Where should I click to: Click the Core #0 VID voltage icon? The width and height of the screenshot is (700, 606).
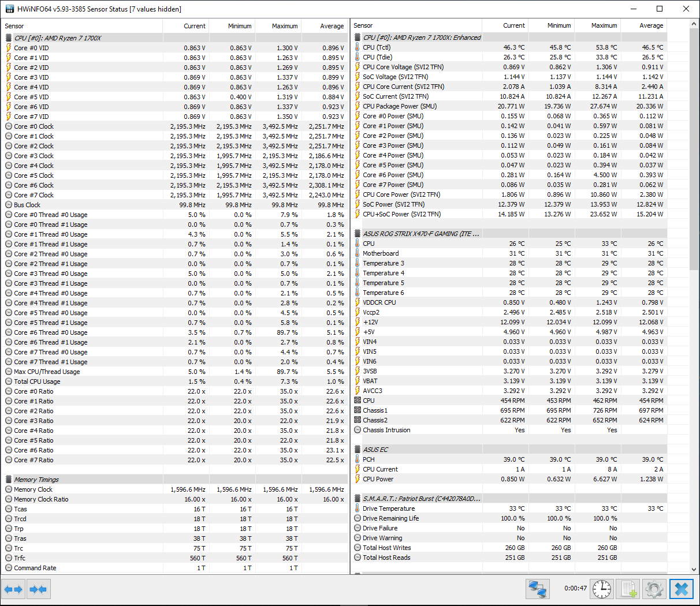tap(9, 48)
